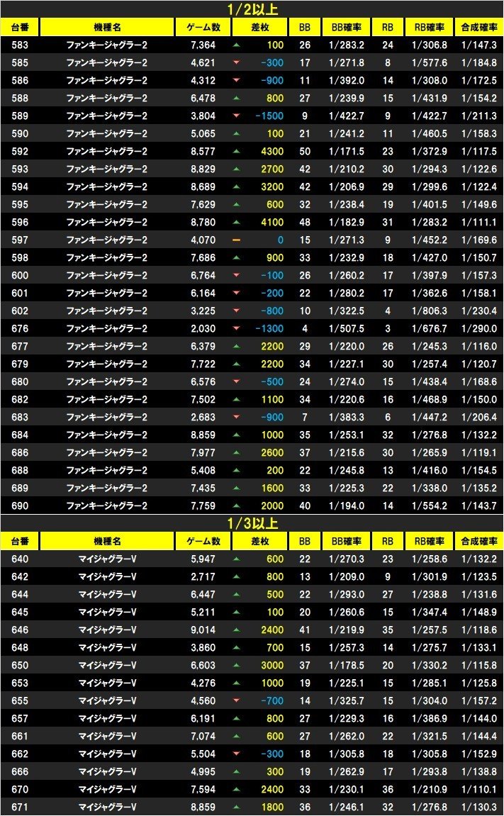Screen dimensions: 504x816
Task: Click the green up arrow in row 596
Action: click(237, 222)
